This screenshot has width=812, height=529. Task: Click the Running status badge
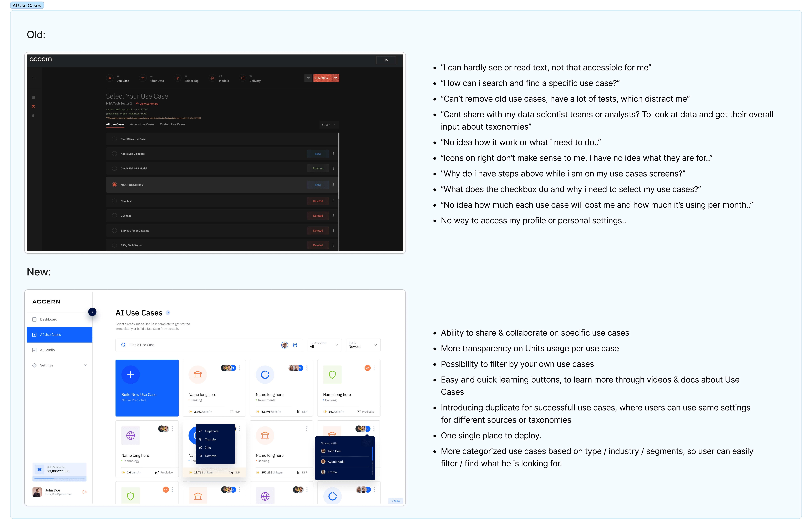click(x=318, y=169)
